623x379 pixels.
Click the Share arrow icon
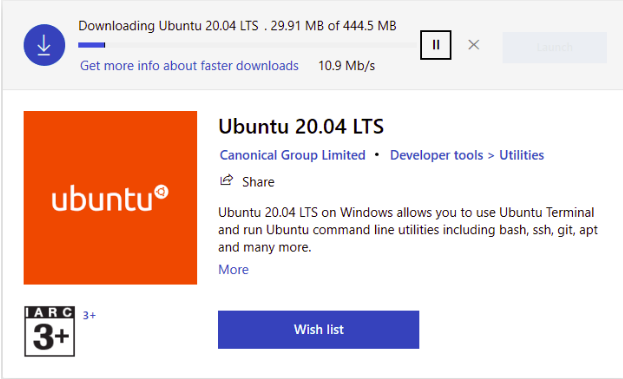click(226, 180)
